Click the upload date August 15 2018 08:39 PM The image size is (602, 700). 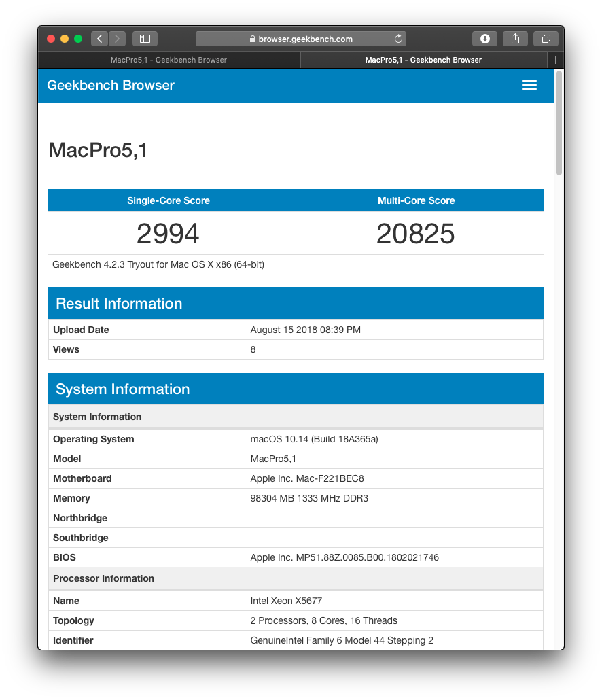pyautogui.click(x=306, y=330)
